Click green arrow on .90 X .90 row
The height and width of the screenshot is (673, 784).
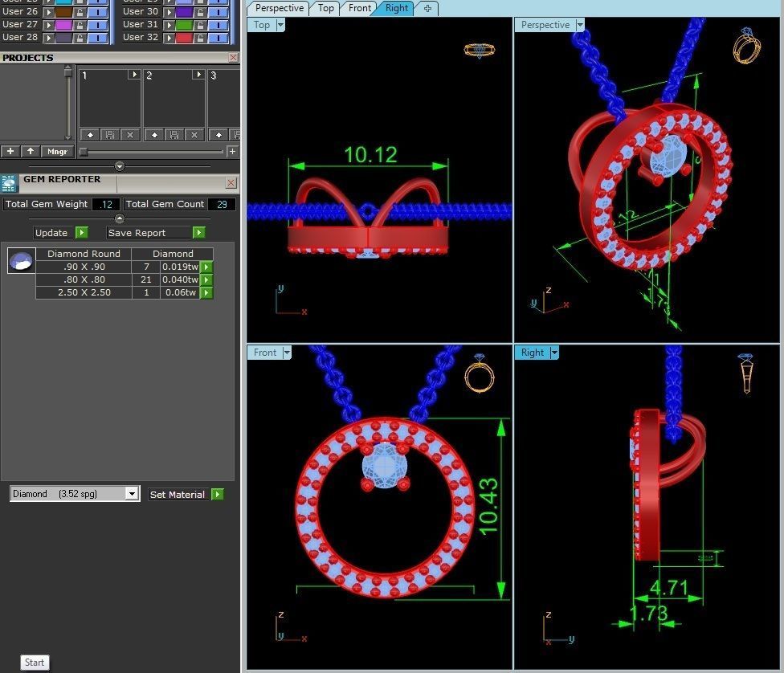coord(206,267)
